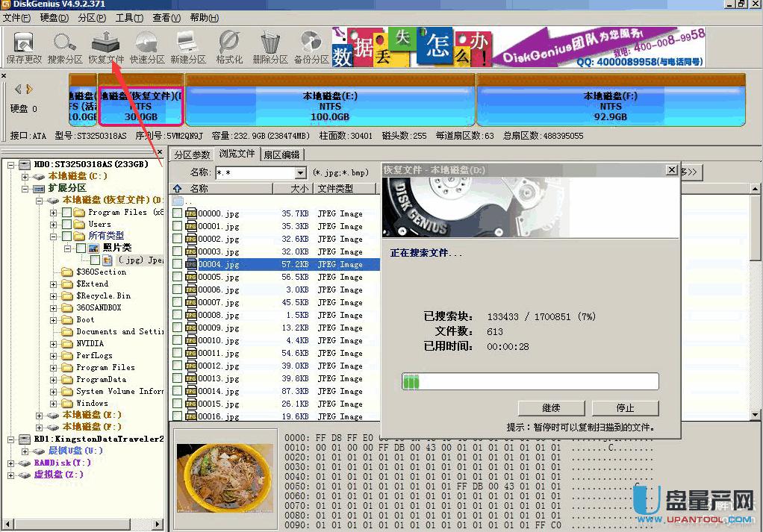Click the 搜索分区 search partition icon
The height and width of the screenshot is (532, 763).
[65, 47]
